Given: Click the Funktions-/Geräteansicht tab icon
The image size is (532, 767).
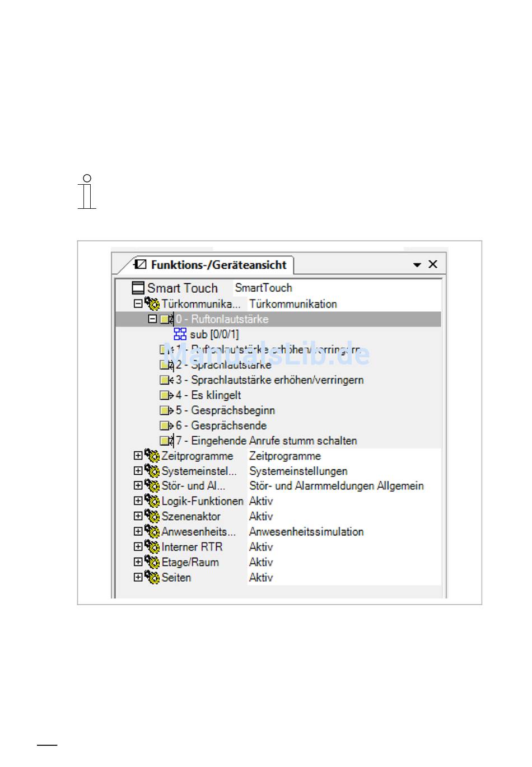Looking at the screenshot, I should pos(140,264).
